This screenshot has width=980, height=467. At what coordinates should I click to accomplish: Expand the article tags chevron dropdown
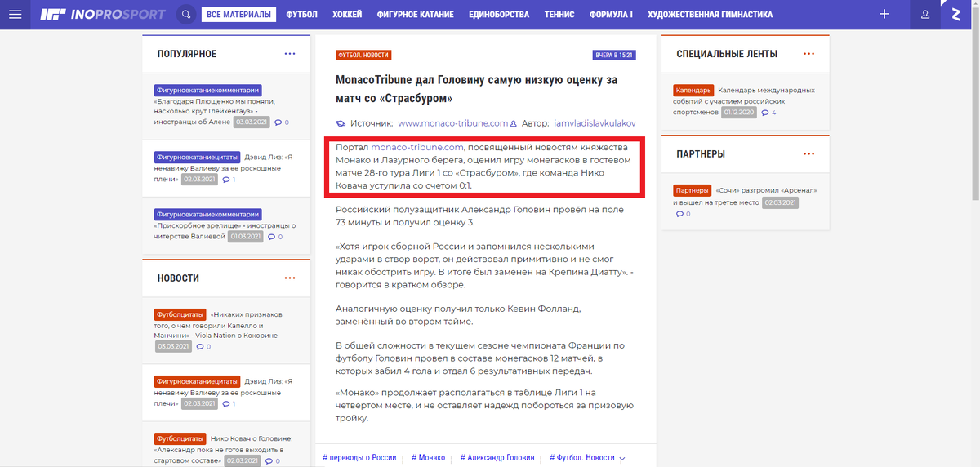click(x=623, y=459)
